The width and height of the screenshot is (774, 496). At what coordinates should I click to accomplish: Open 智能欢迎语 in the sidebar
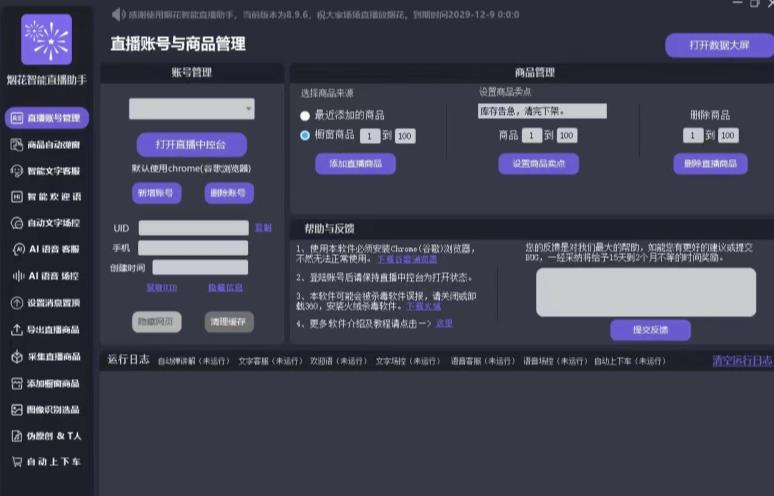coord(46,197)
